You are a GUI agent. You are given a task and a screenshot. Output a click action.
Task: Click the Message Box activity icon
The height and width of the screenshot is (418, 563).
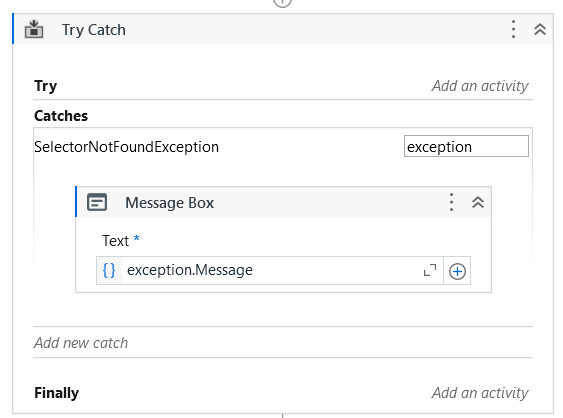point(97,202)
